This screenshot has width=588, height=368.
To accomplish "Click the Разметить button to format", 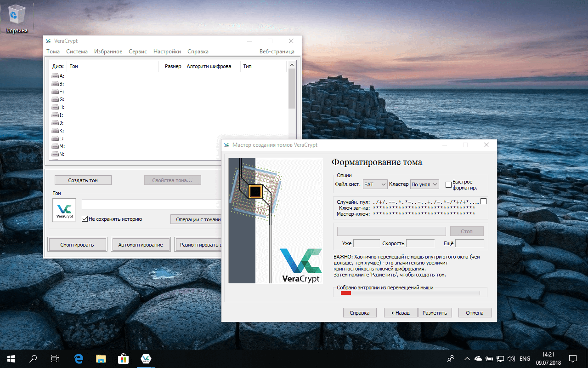I will coord(435,312).
